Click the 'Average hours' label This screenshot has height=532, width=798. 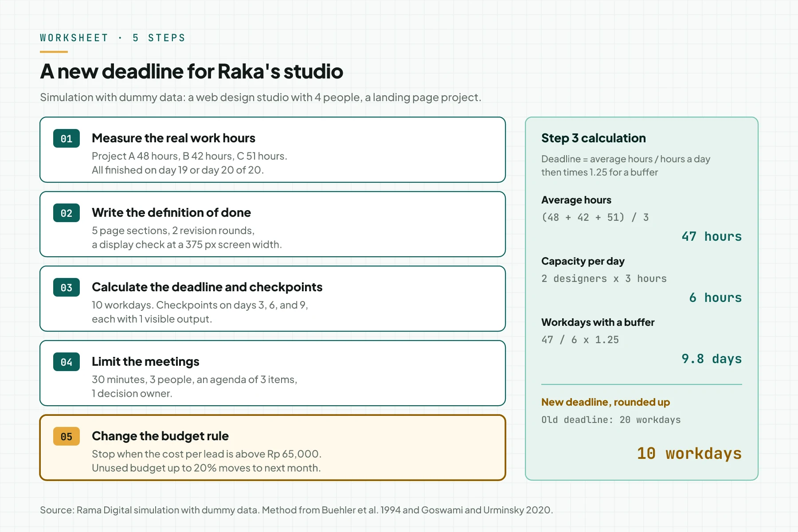(x=576, y=200)
